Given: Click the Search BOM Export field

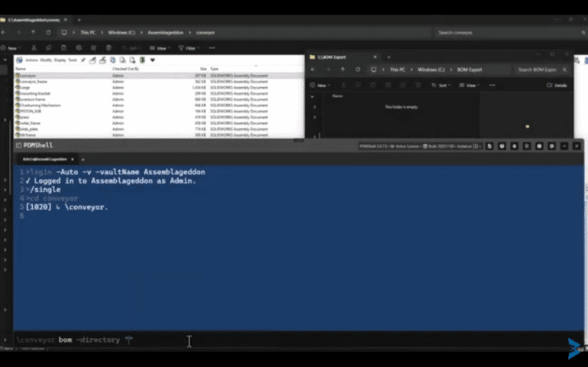Looking at the screenshot, I should pos(541,70).
